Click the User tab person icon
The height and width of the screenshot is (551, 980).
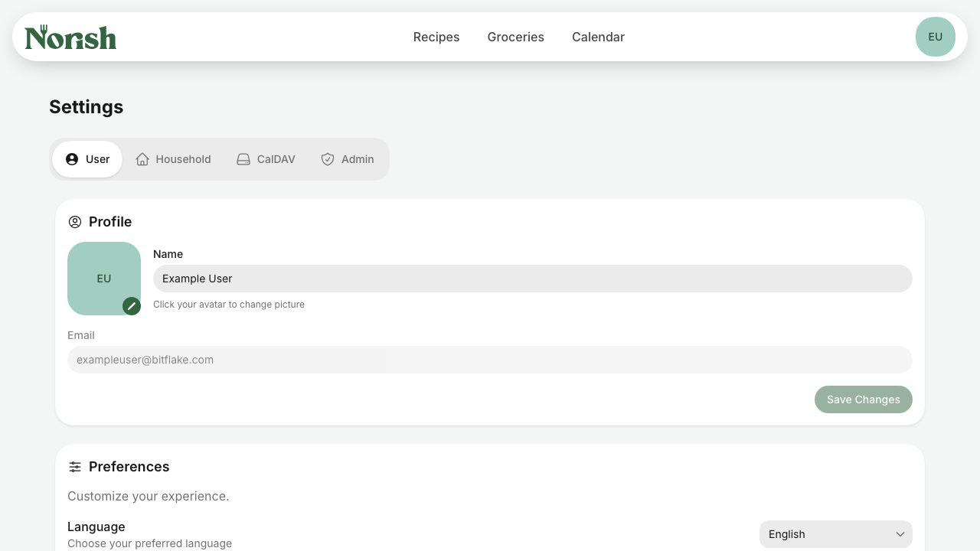pyautogui.click(x=72, y=159)
